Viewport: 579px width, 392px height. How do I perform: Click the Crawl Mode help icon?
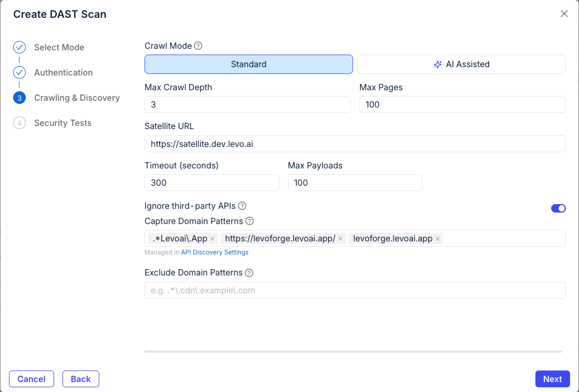(198, 46)
